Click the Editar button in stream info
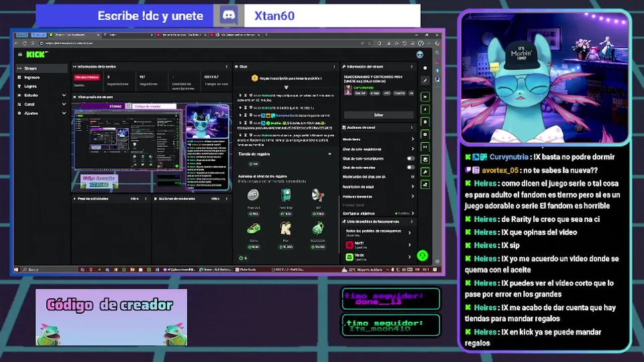The height and width of the screenshot is (362, 644). tap(378, 115)
